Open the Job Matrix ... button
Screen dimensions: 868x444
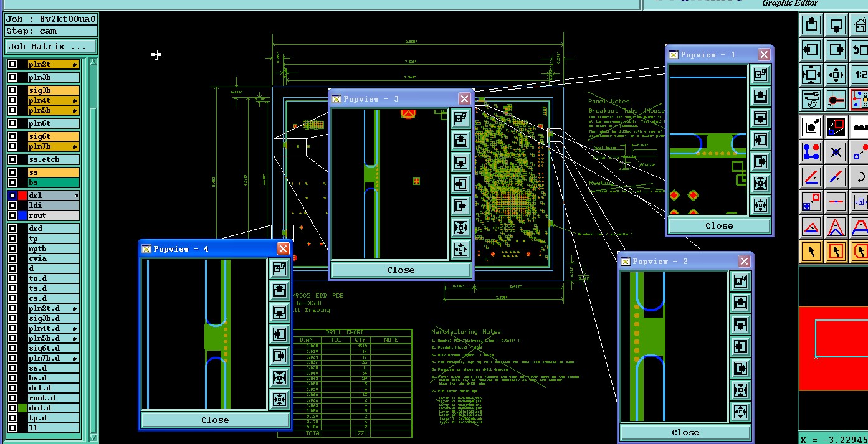click(51, 47)
